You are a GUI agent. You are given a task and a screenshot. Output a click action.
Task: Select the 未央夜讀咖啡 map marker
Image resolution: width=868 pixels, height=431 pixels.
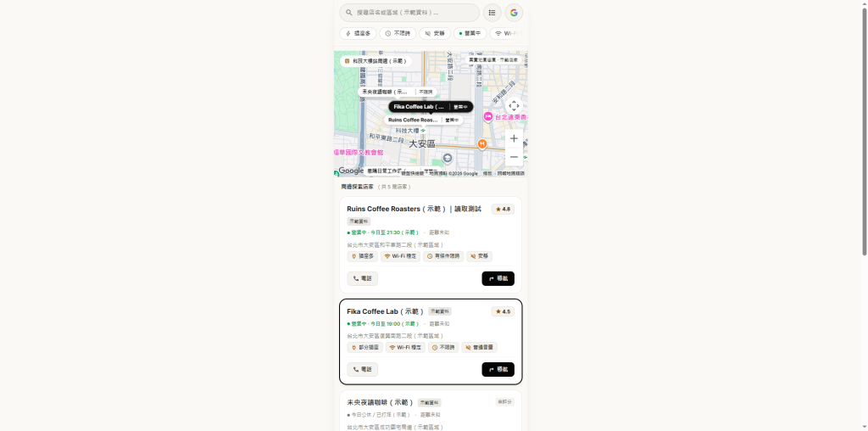click(x=397, y=92)
